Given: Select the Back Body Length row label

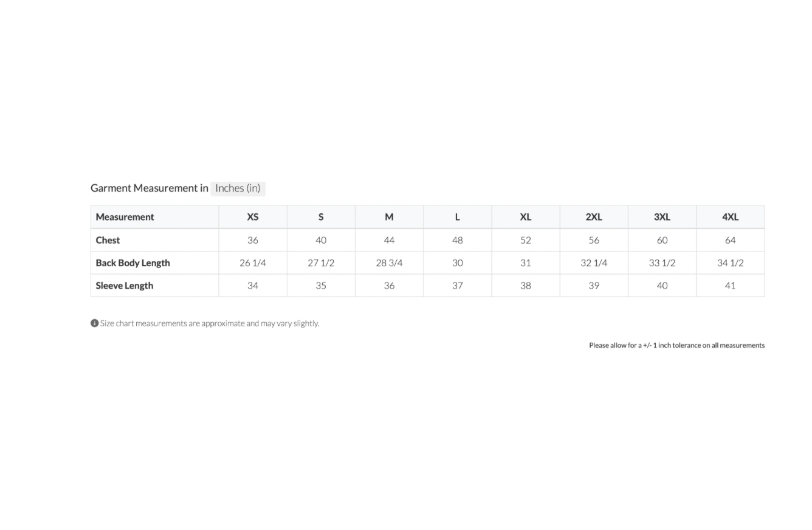Looking at the screenshot, I should tap(132, 263).
